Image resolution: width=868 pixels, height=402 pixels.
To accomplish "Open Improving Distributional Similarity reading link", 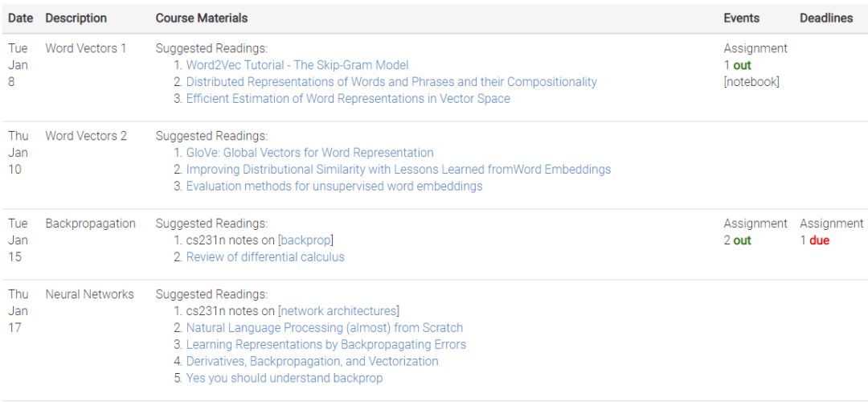I will click(398, 170).
